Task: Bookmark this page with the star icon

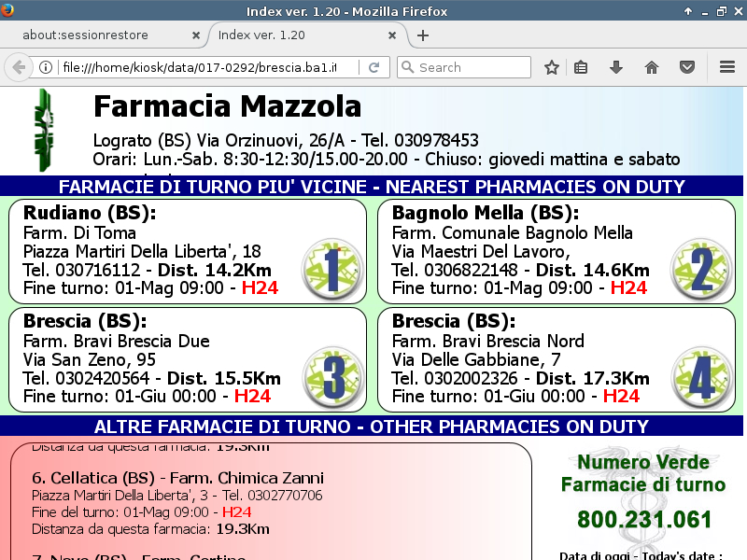Action: click(x=552, y=67)
